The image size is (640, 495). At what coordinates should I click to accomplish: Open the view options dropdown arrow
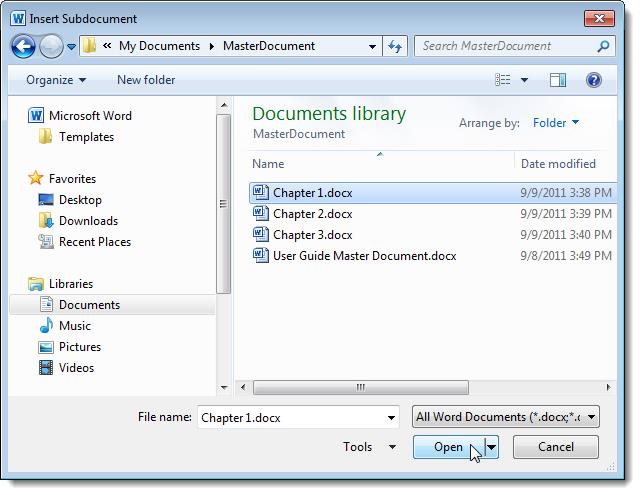coord(524,80)
